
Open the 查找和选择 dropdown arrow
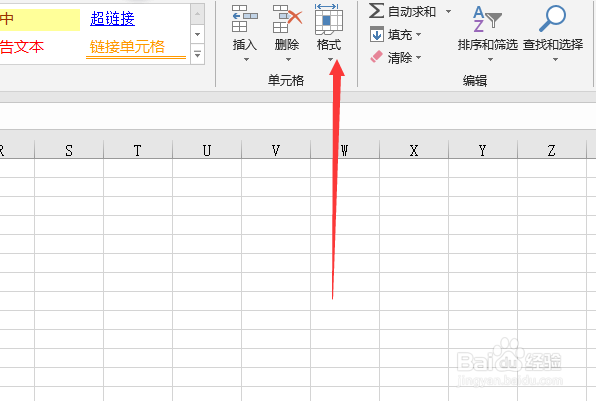coord(555,59)
